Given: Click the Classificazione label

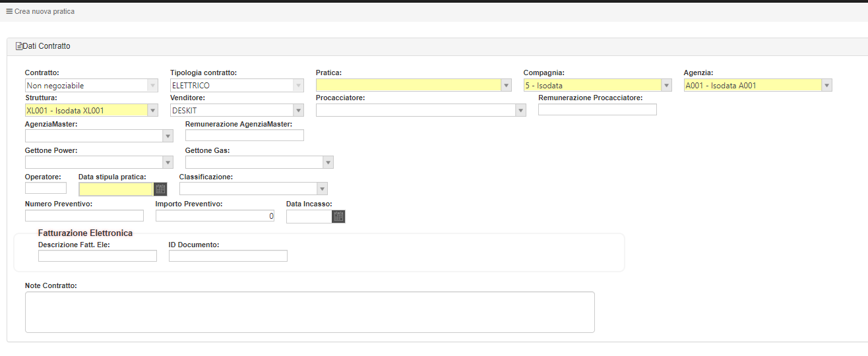Looking at the screenshot, I should point(206,177).
